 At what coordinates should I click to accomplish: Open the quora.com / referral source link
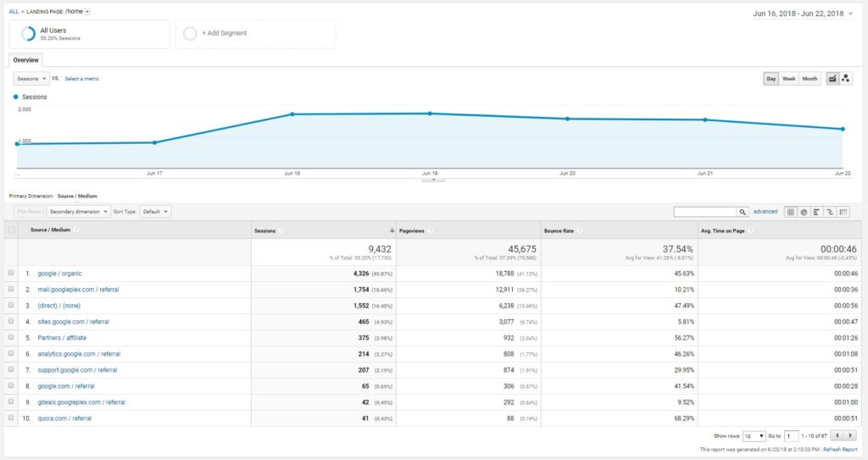click(x=64, y=418)
